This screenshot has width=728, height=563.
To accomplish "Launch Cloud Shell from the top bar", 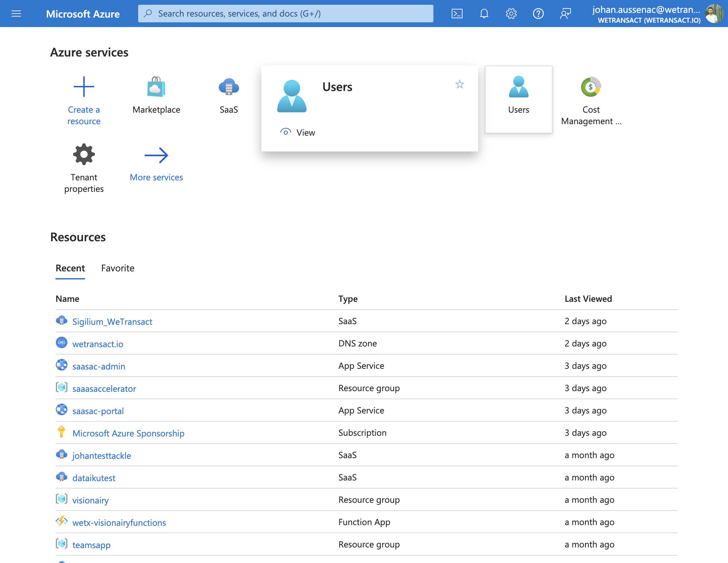I will [x=457, y=14].
